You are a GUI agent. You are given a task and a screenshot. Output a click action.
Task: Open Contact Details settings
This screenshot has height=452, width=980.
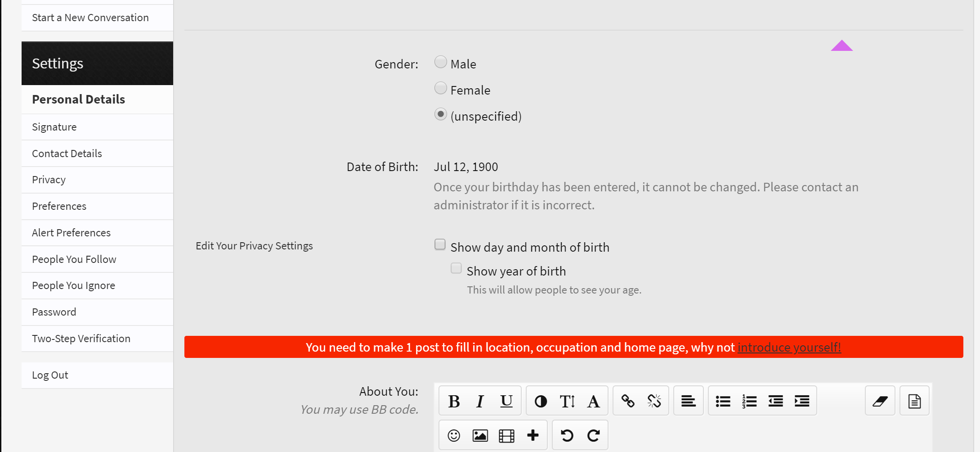tap(97, 154)
